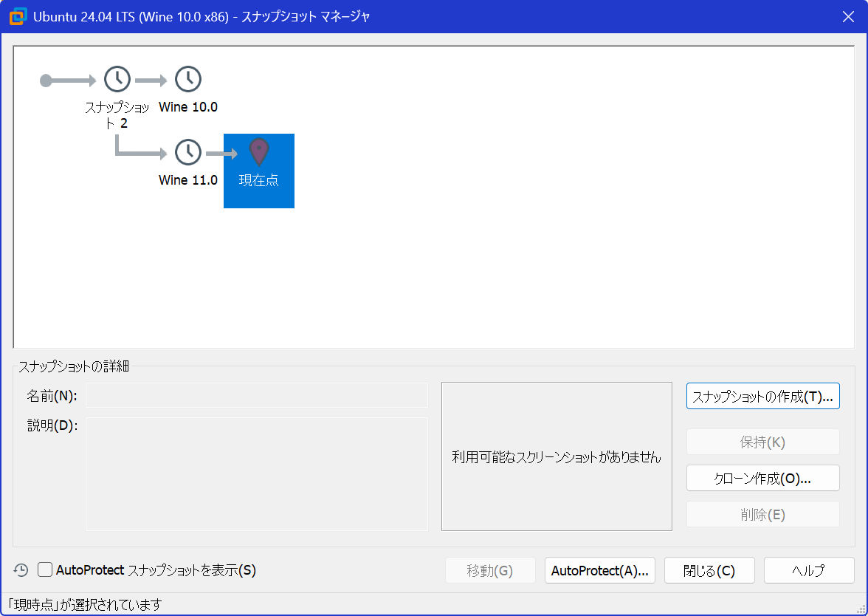Open クローン作成 dialog

[762, 478]
